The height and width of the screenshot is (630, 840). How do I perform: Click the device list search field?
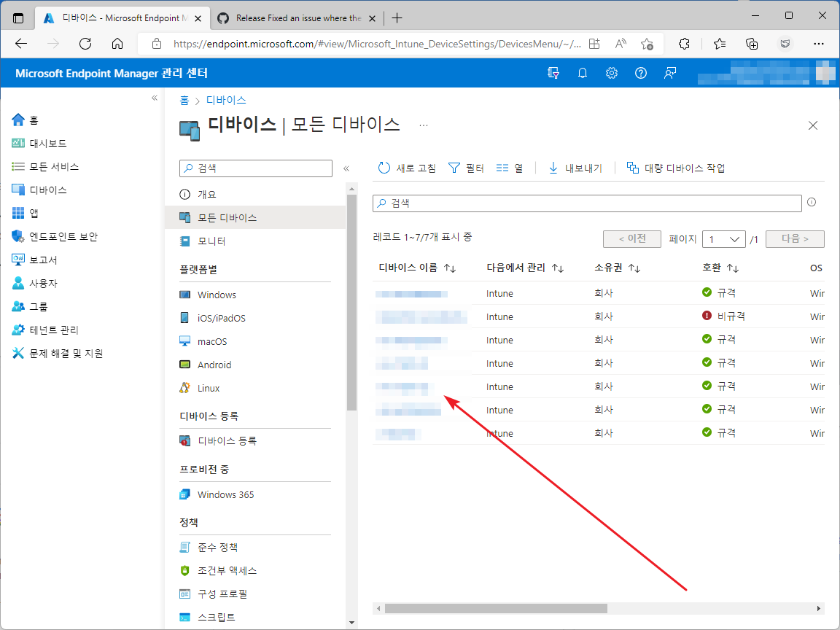587,203
